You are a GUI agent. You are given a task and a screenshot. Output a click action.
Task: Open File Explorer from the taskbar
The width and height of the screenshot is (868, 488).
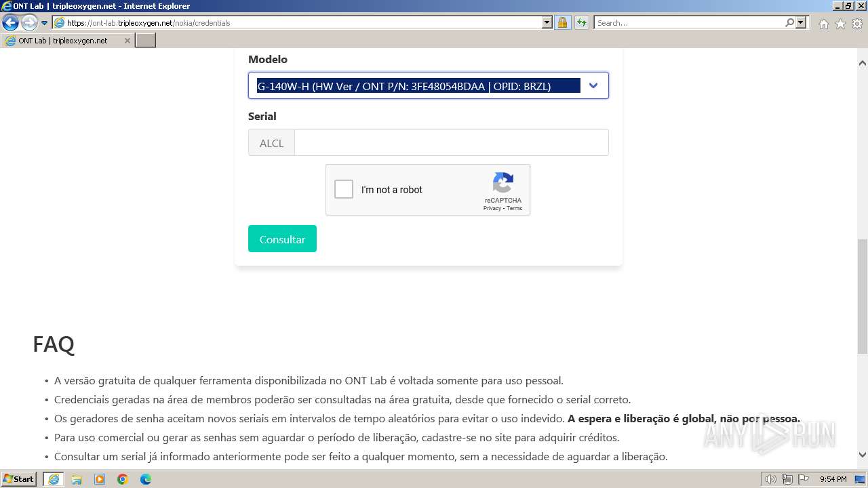pyautogui.click(x=77, y=479)
